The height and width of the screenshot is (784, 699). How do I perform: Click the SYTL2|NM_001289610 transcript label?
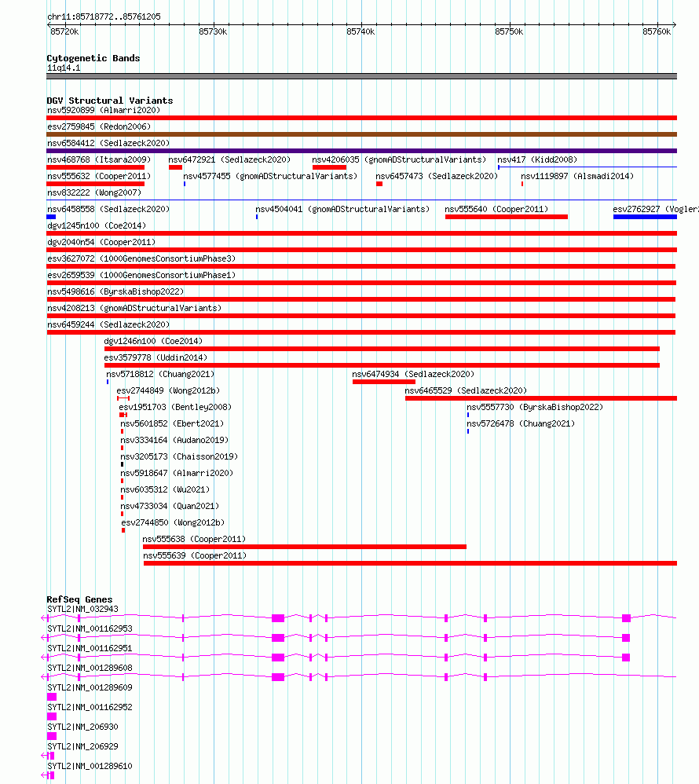90,766
